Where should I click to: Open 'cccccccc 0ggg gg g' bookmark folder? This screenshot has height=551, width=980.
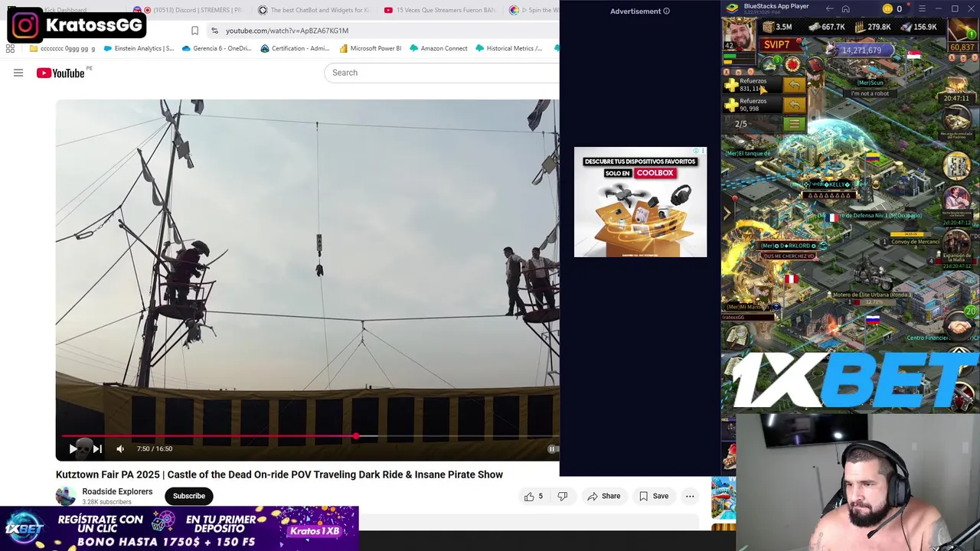[62, 48]
